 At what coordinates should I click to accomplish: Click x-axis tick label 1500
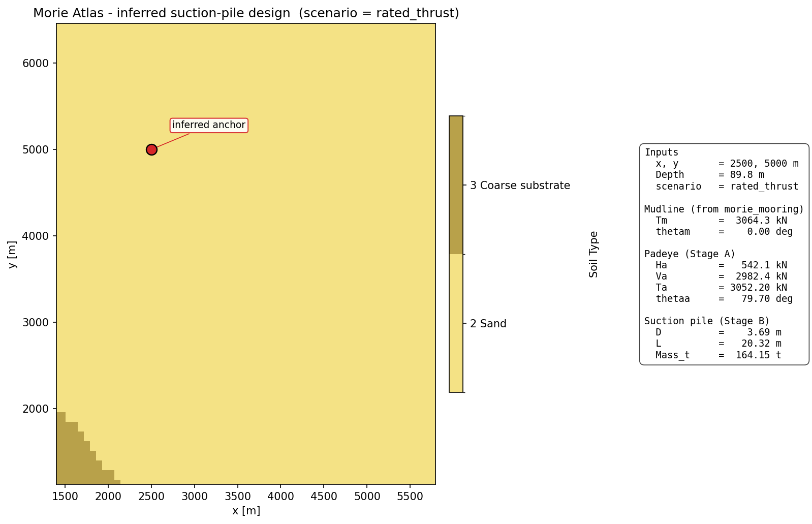pos(65,497)
